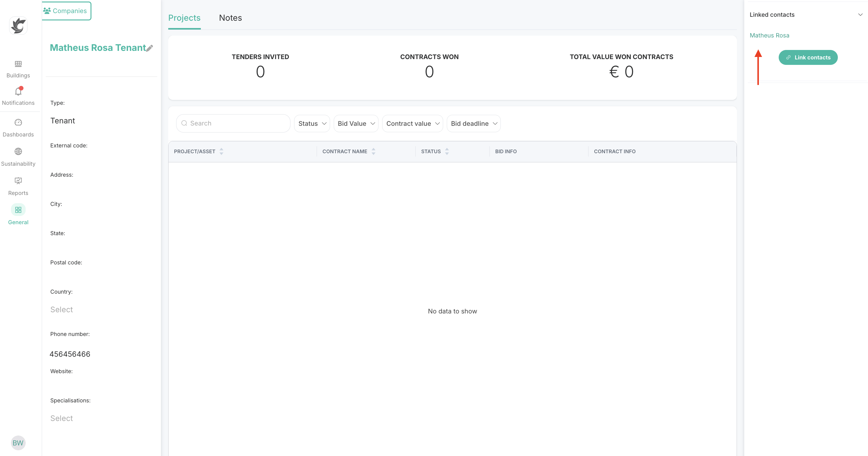Click the BW user avatar
The height and width of the screenshot is (456, 868).
(x=18, y=443)
